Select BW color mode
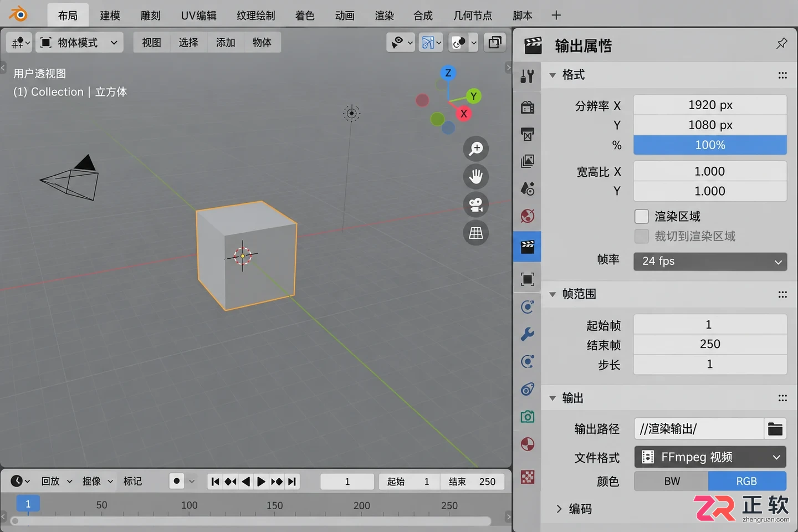Image resolution: width=798 pixels, height=532 pixels. point(672,481)
